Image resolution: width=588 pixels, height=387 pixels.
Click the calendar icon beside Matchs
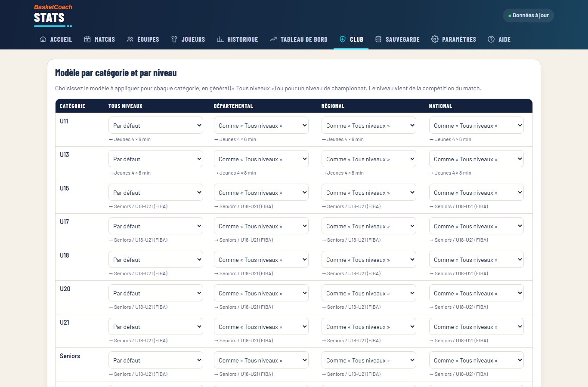pos(87,39)
